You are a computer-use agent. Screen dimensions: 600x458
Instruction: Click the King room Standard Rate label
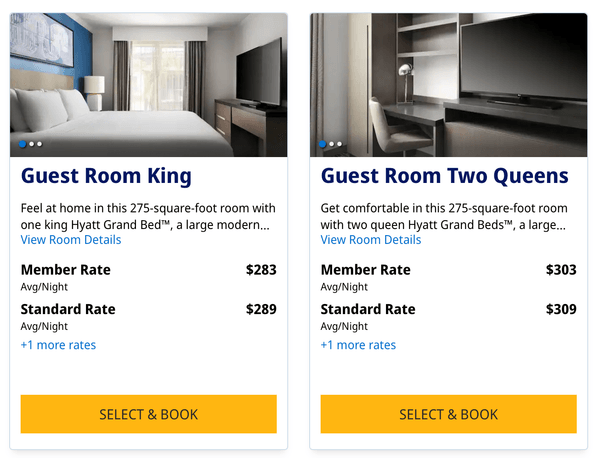click(68, 309)
